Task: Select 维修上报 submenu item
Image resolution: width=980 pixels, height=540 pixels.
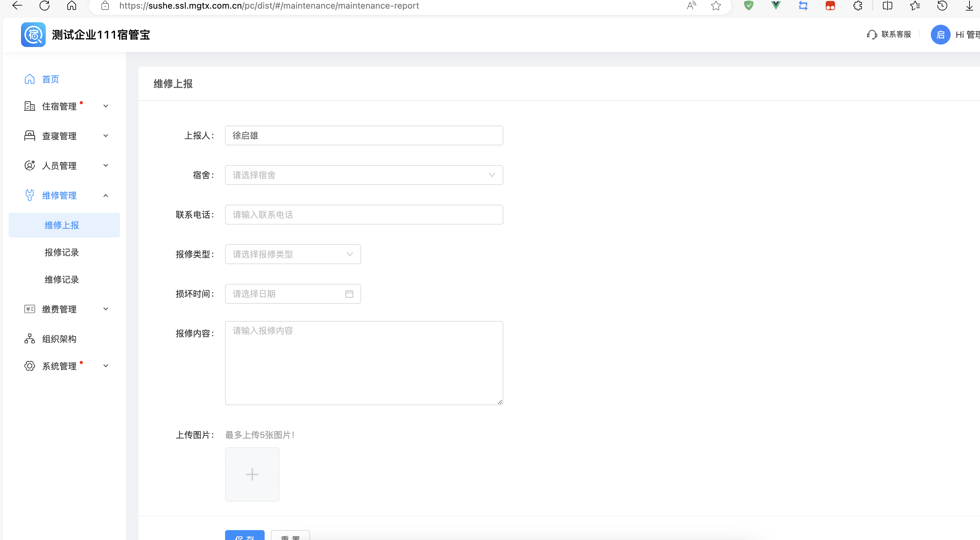Action: click(x=64, y=225)
